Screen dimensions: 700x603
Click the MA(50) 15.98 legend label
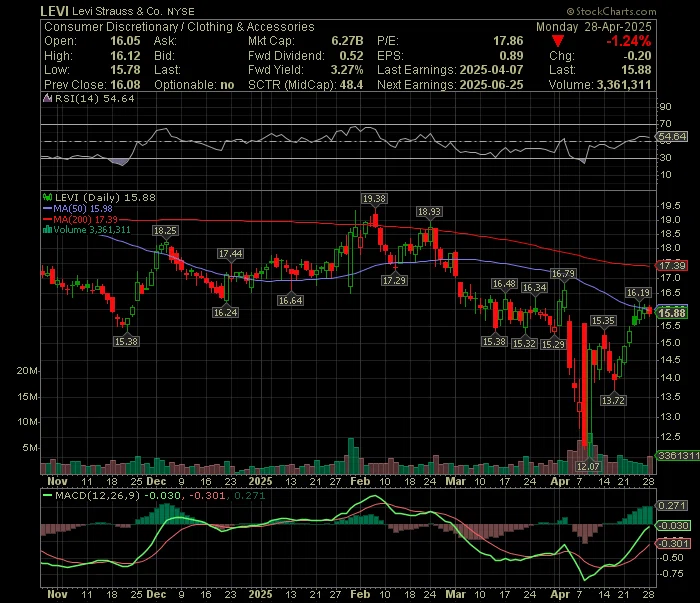pos(83,208)
